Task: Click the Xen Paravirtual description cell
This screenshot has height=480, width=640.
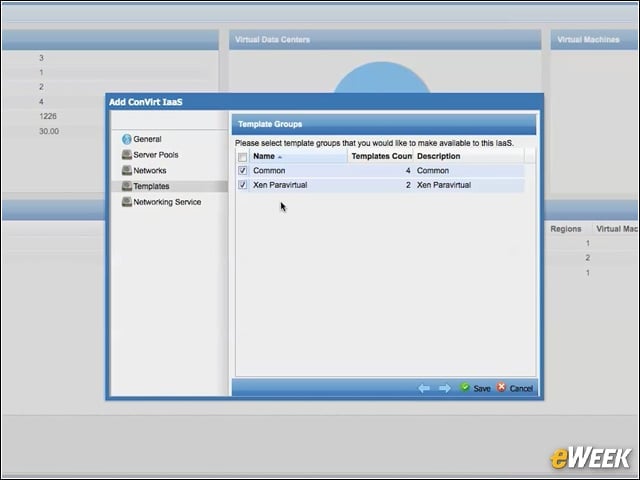Action: point(444,185)
